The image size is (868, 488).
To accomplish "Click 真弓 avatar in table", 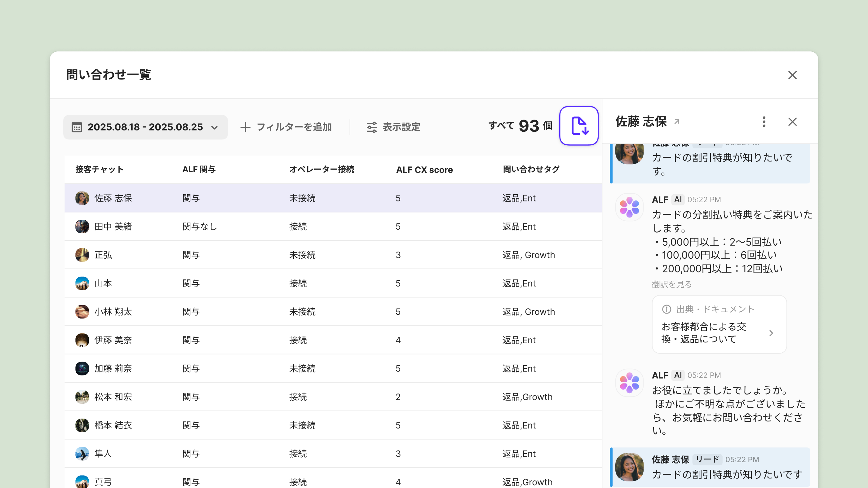I will coord(82,482).
